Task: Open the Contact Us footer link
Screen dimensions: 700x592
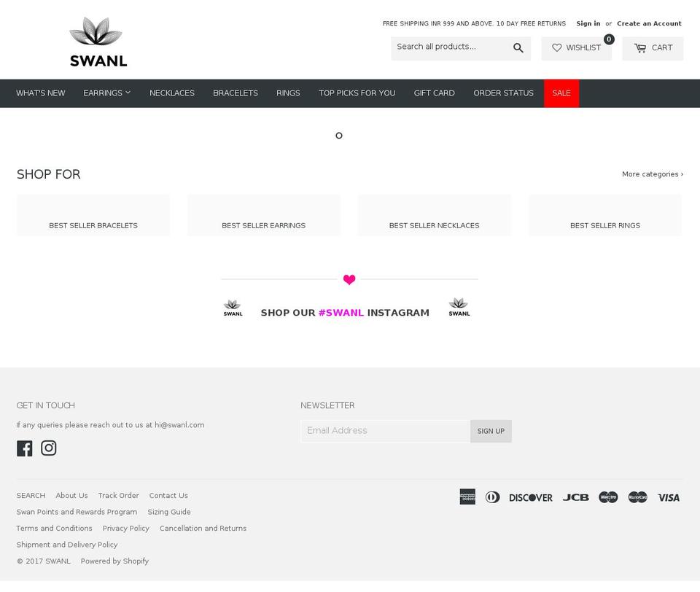Action: 168,496
